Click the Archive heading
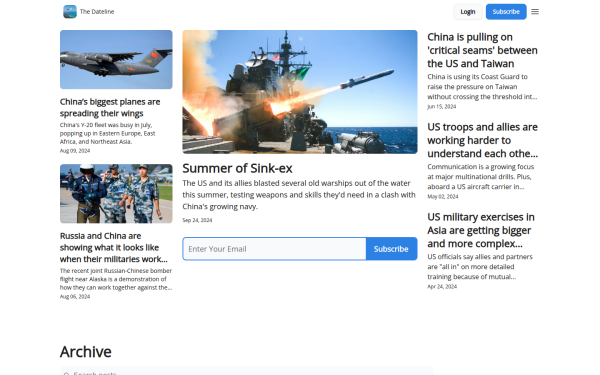 (86, 352)
